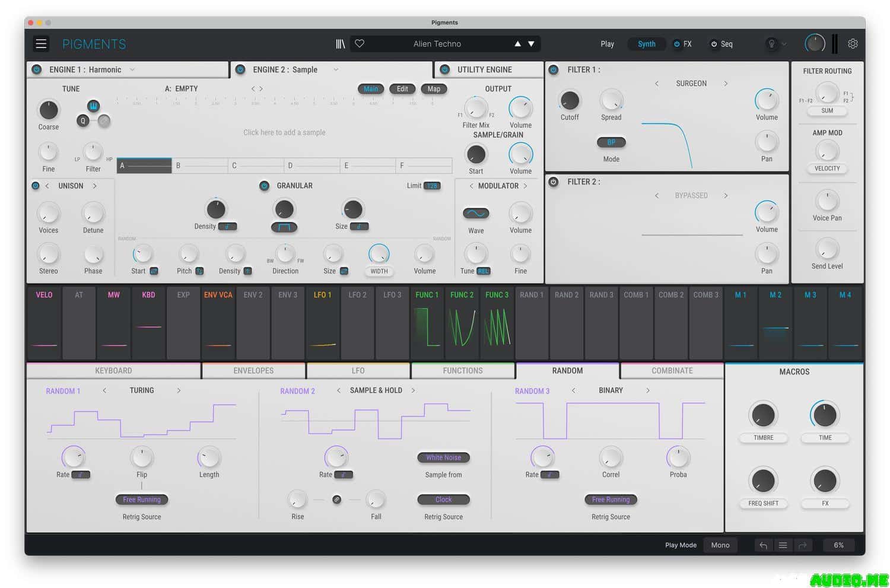Toggle Granular power button

pyautogui.click(x=264, y=186)
